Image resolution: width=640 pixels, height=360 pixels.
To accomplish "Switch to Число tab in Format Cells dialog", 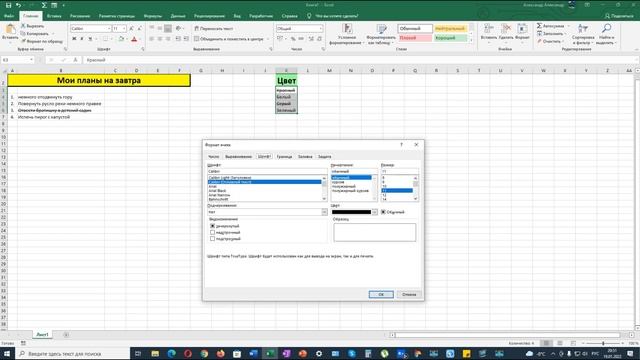I will click(213, 157).
